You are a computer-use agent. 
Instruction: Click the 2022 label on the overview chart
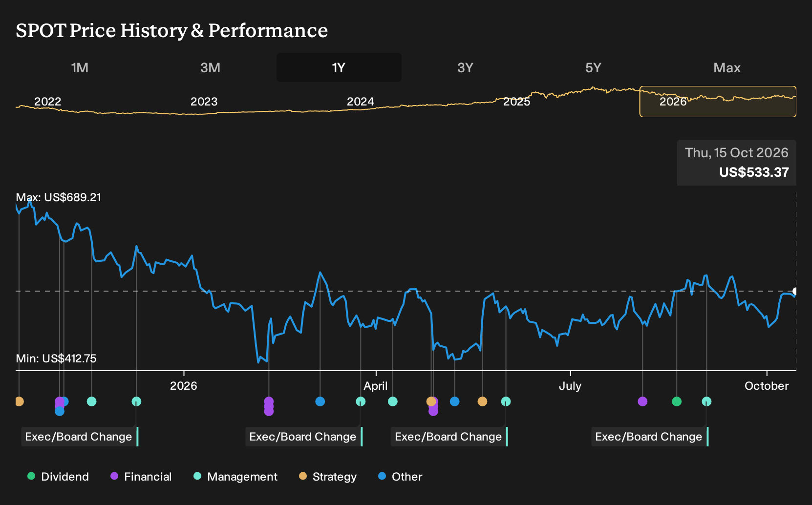click(x=47, y=102)
